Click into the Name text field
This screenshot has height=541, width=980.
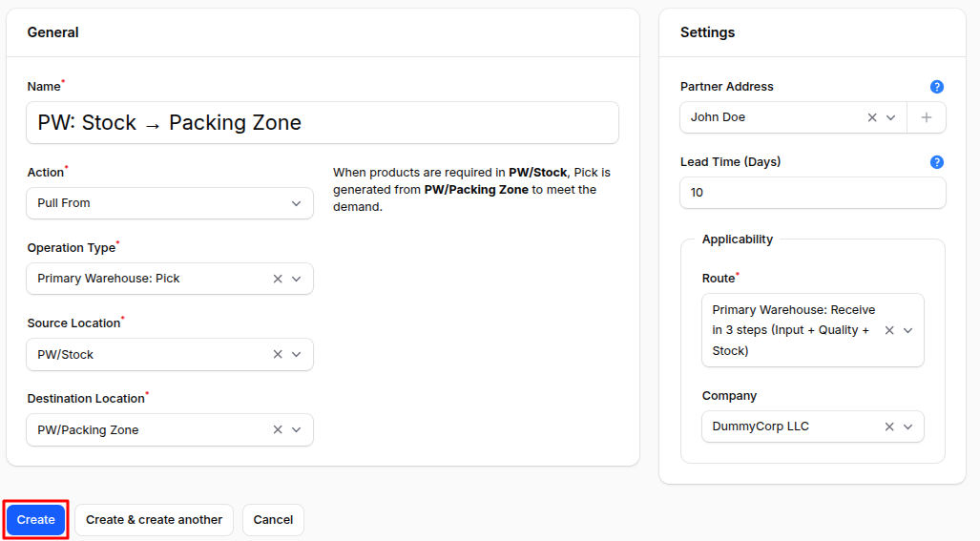323,123
